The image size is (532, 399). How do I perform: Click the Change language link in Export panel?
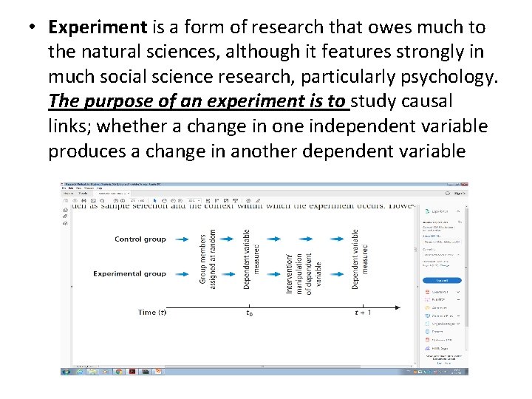point(445,265)
